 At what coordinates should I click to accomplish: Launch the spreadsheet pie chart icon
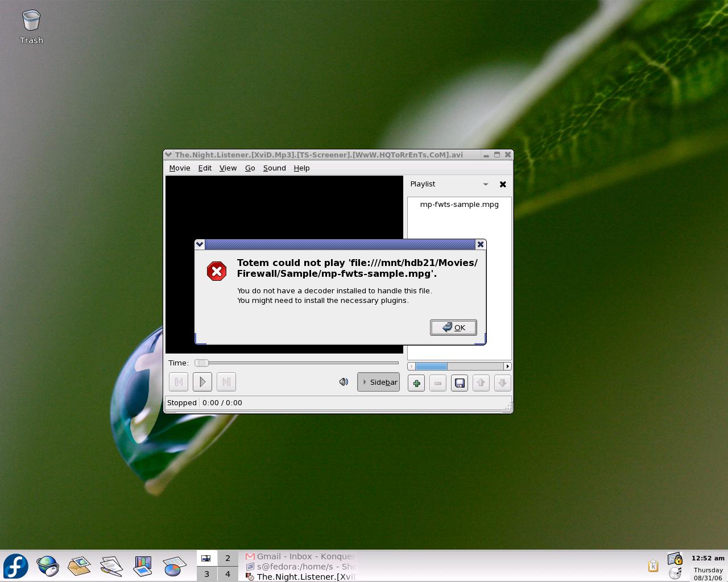tap(175, 566)
